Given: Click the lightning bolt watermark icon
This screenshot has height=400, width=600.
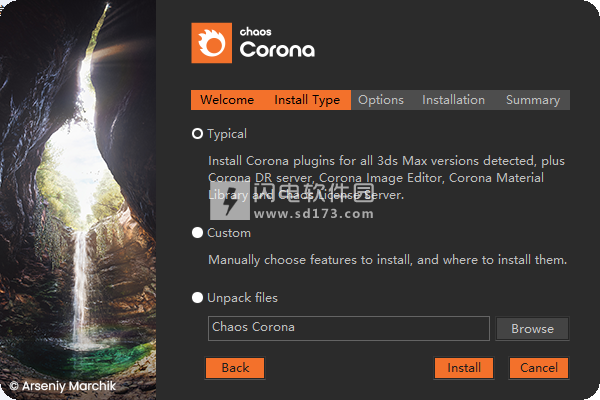Looking at the screenshot, I should [230, 201].
